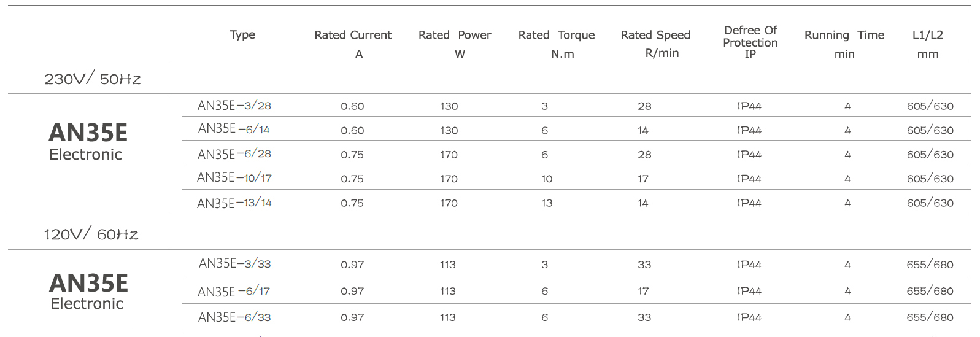Select AN35E-6/28 in the Type column

point(234,154)
